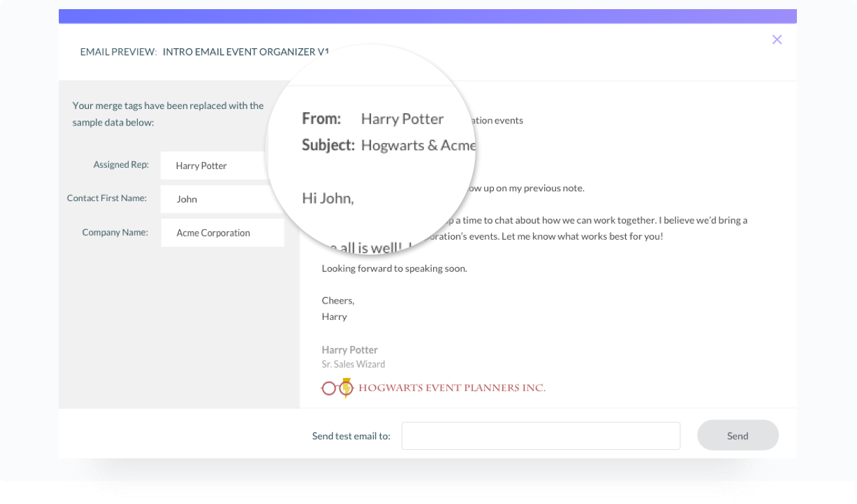Click the Assigned Rep label
Viewport: 857px width, 504px height.
tap(121, 165)
